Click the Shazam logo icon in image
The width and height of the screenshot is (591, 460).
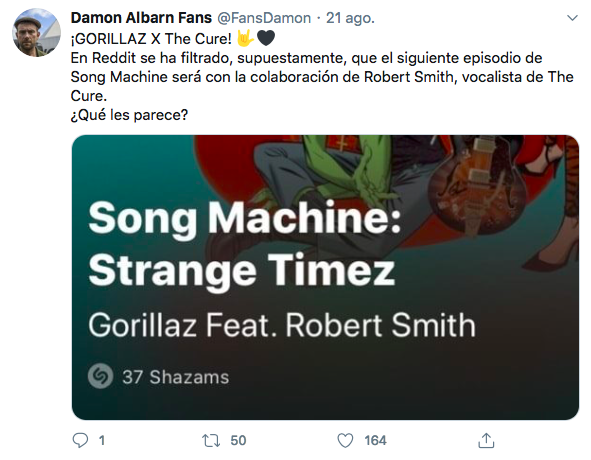coord(100,376)
